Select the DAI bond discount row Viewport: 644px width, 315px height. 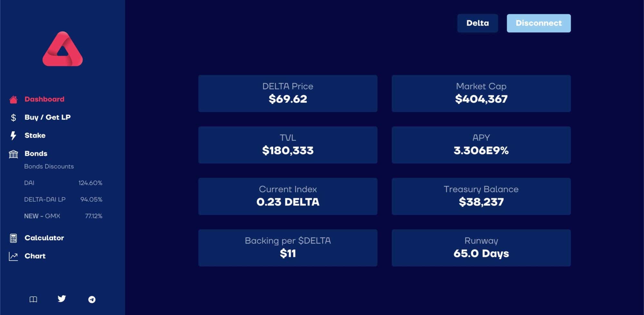pos(63,183)
